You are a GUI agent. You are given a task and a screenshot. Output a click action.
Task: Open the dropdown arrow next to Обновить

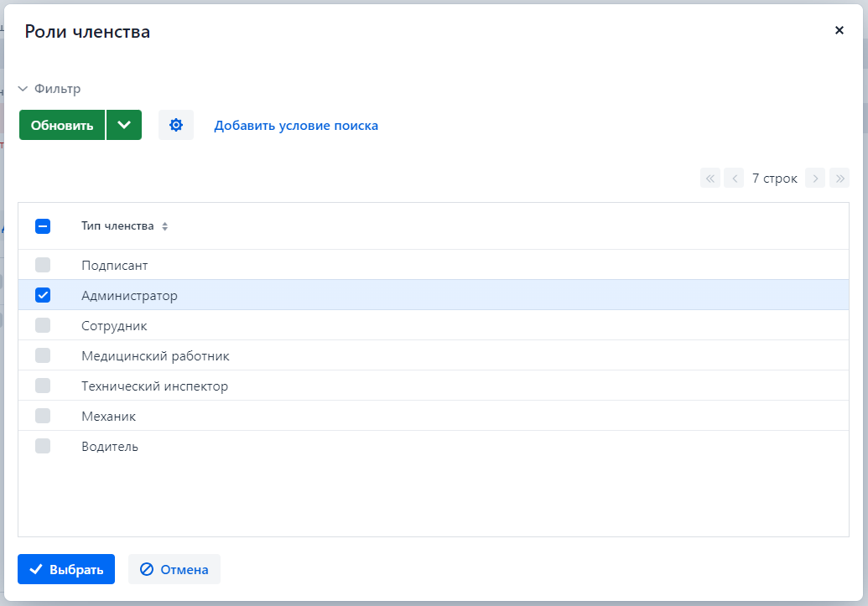124,125
